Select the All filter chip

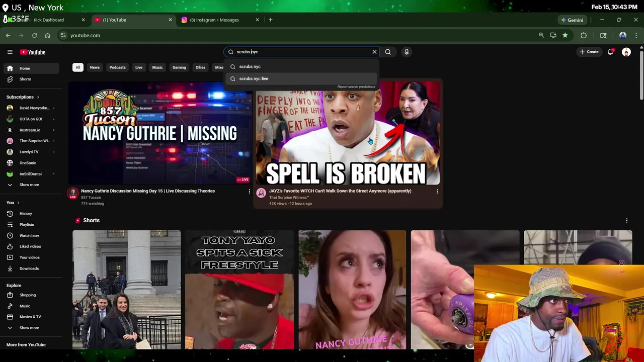[77, 67]
